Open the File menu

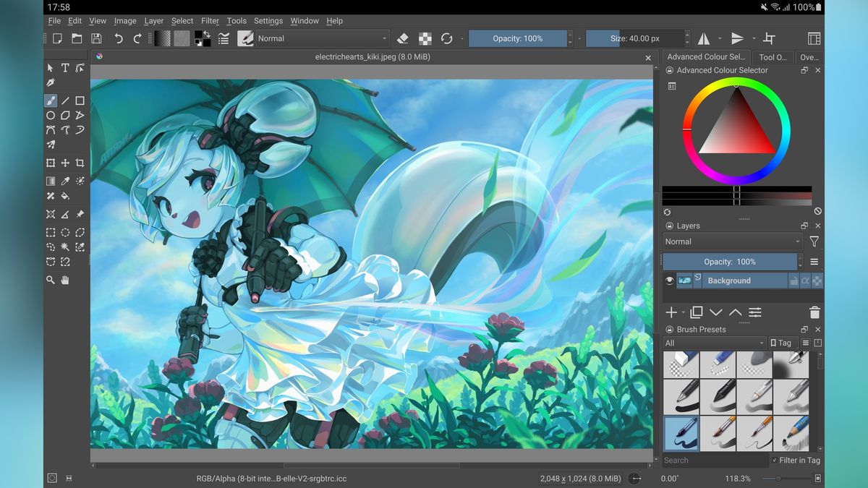tap(54, 21)
